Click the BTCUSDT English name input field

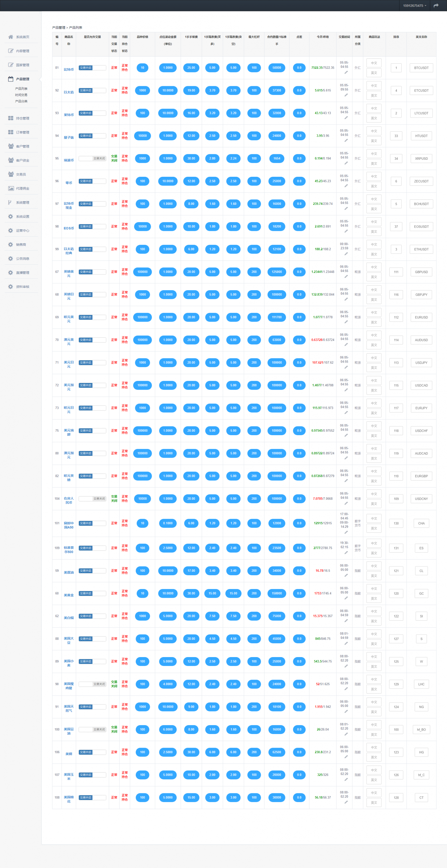point(421,68)
